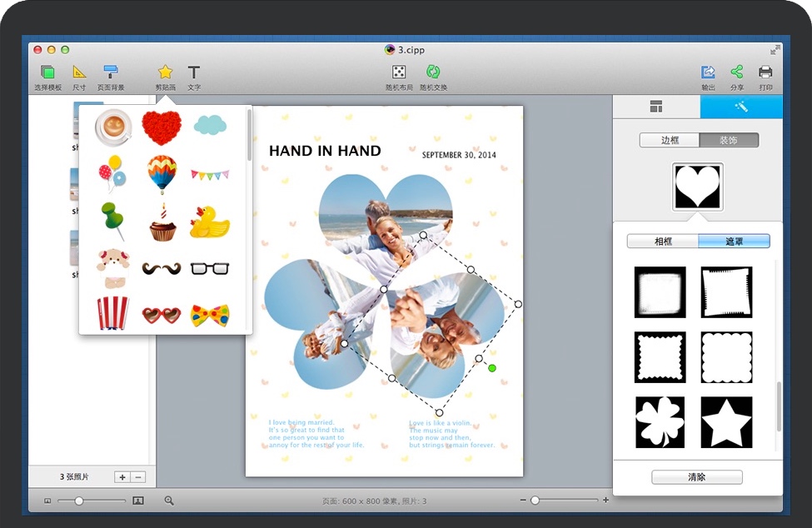Click the 清除 clear button
812x528 pixels.
(697, 477)
